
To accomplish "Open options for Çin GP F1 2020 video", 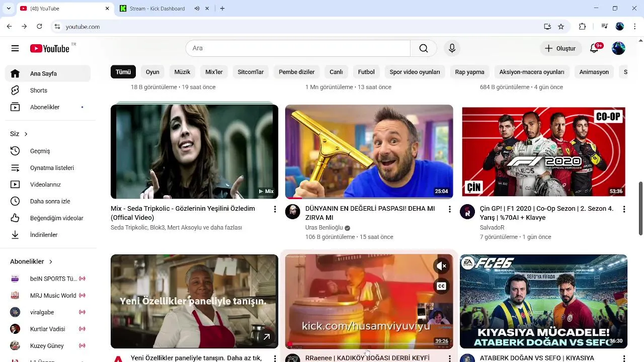I will 624,209.
